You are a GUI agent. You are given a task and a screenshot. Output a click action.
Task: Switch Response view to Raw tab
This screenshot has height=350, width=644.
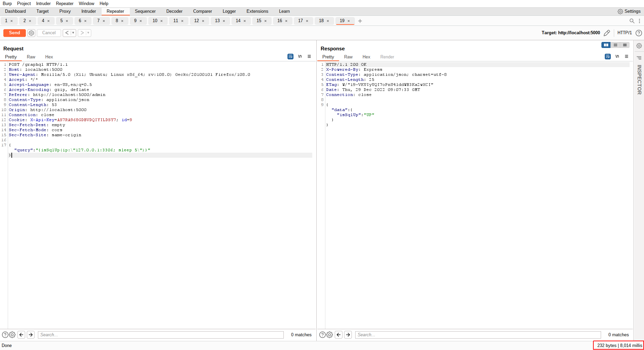pos(348,57)
